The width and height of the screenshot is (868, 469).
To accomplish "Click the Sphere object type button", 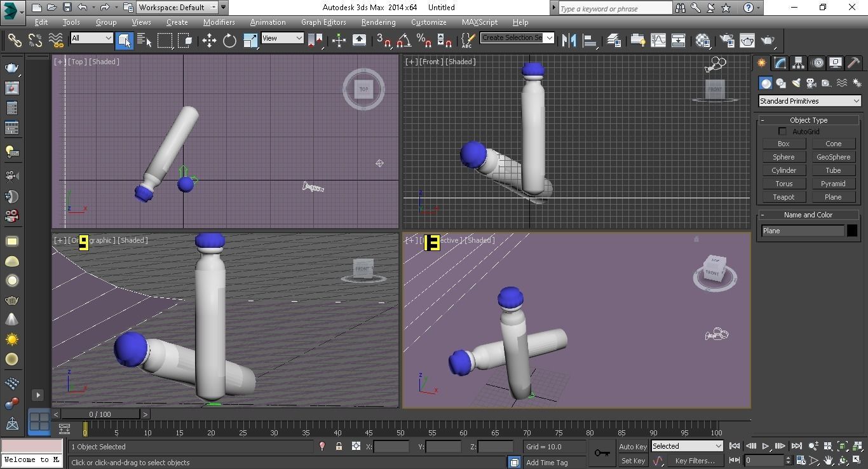I will (x=783, y=157).
